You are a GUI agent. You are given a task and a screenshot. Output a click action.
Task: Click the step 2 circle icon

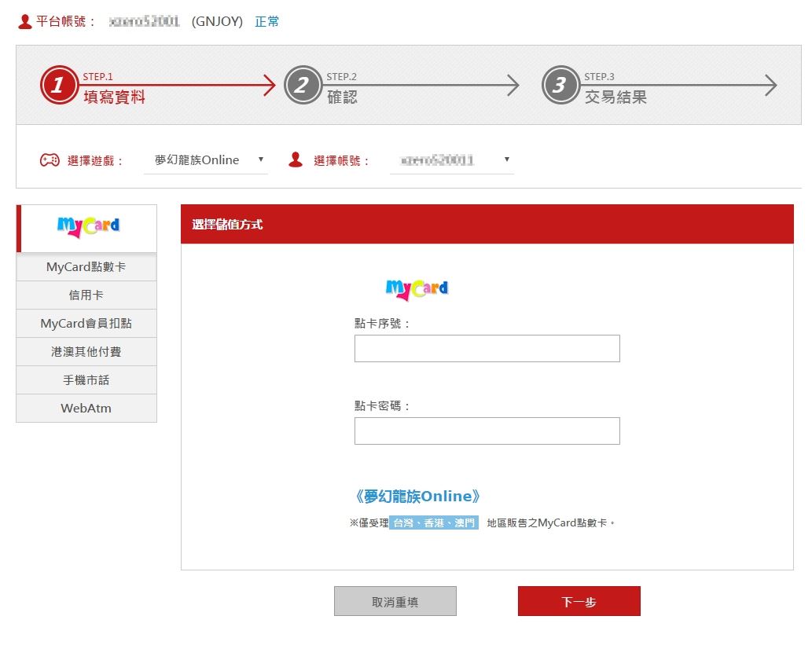(x=303, y=85)
